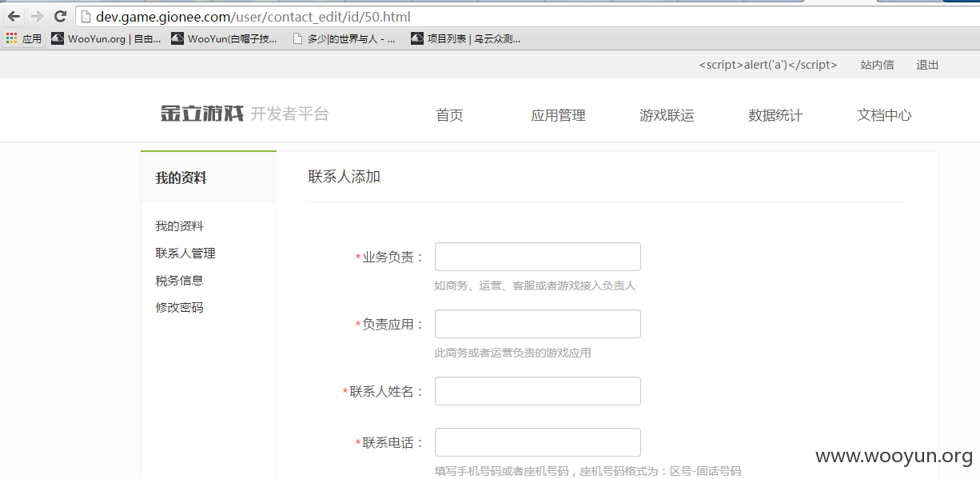Select 我的资料 sidebar link
The height and width of the screenshot is (479, 980).
179,226
